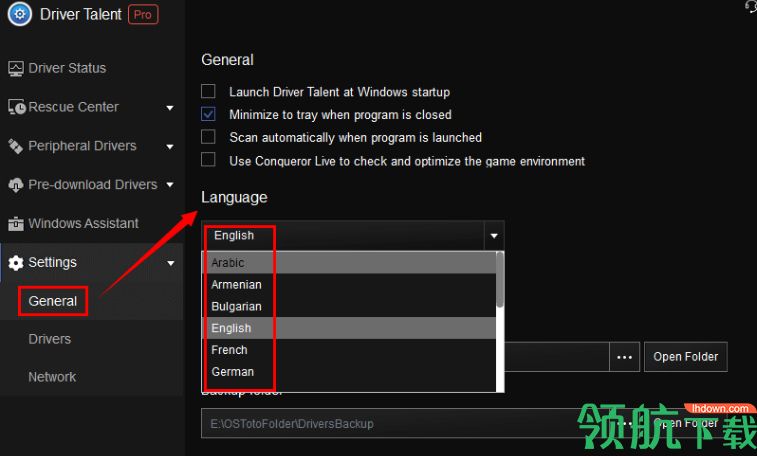Enable Scan automatically when program is launched

click(x=208, y=137)
